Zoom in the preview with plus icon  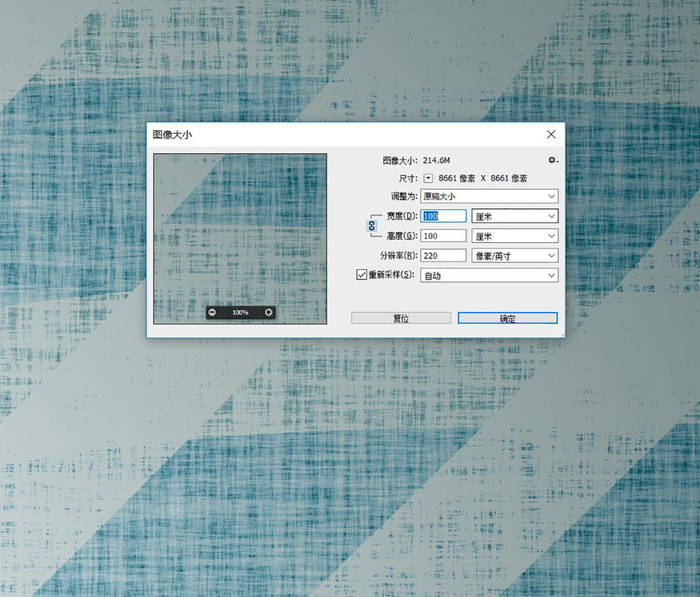(268, 312)
